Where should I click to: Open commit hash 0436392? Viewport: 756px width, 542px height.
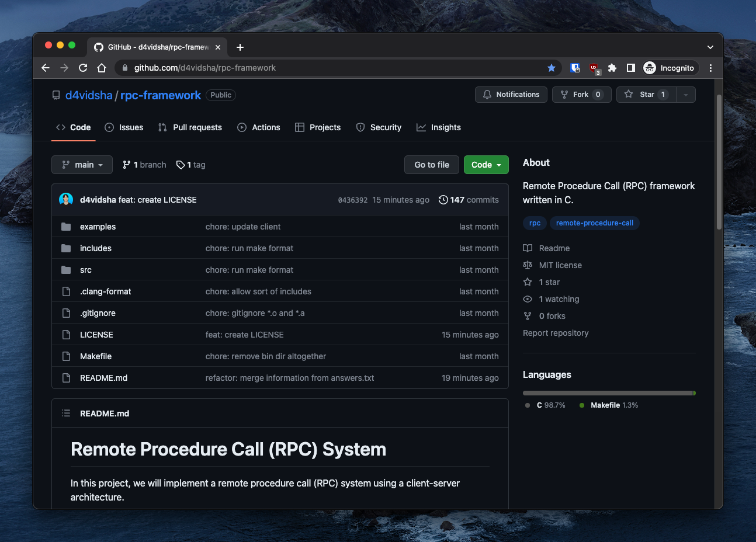353,200
